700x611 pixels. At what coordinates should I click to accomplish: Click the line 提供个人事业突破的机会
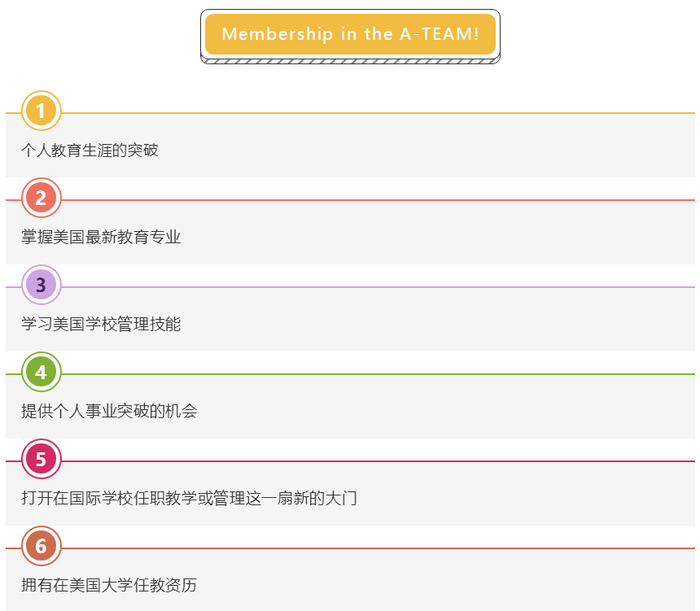tap(109, 412)
